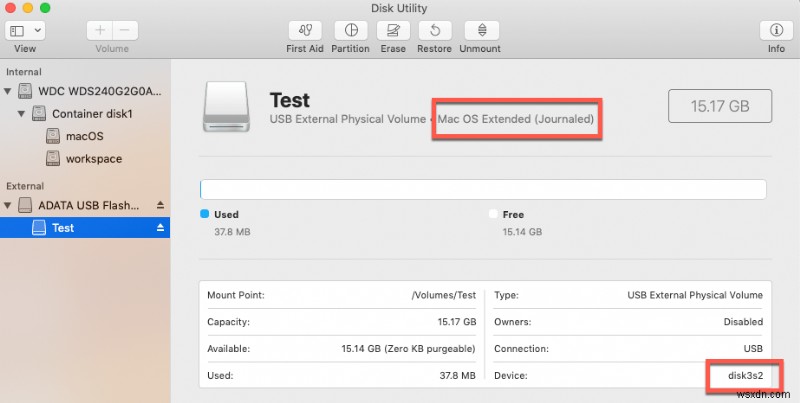Screen dimensions: 800x403
Task: Click the disk usage bar
Action: point(483,189)
